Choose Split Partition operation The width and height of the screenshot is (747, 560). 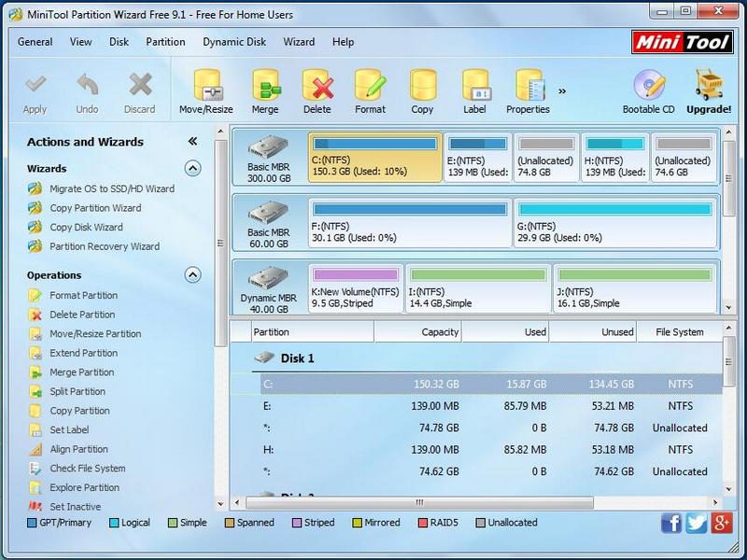coord(66,391)
